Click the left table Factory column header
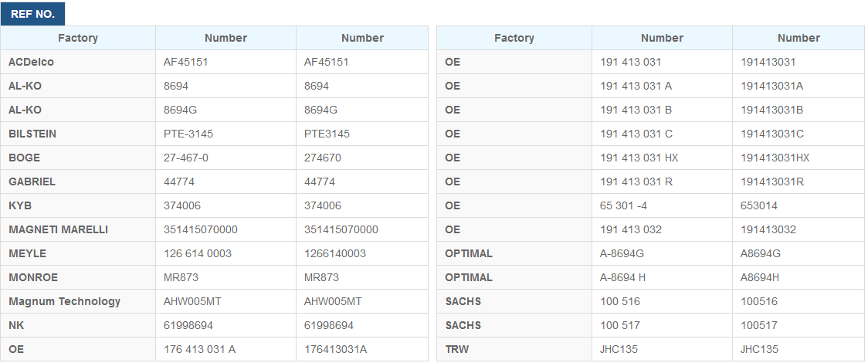The height and width of the screenshot is (363, 868). (78, 38)
